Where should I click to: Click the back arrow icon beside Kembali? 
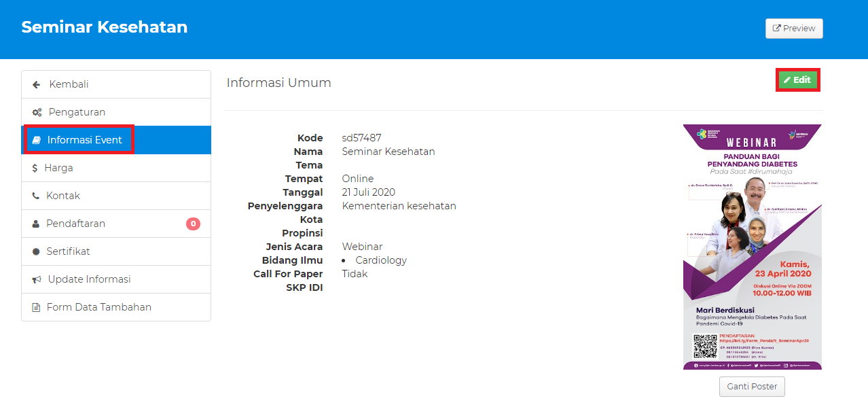pos(37,85)
